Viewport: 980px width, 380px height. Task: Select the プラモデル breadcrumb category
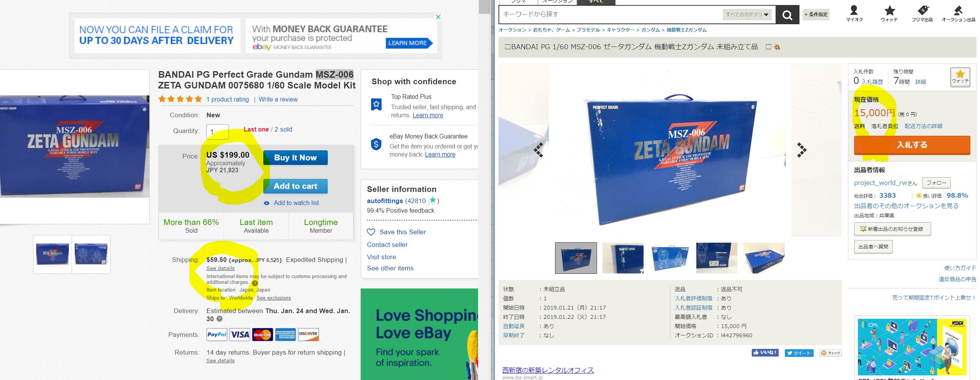tap(588, 30)
